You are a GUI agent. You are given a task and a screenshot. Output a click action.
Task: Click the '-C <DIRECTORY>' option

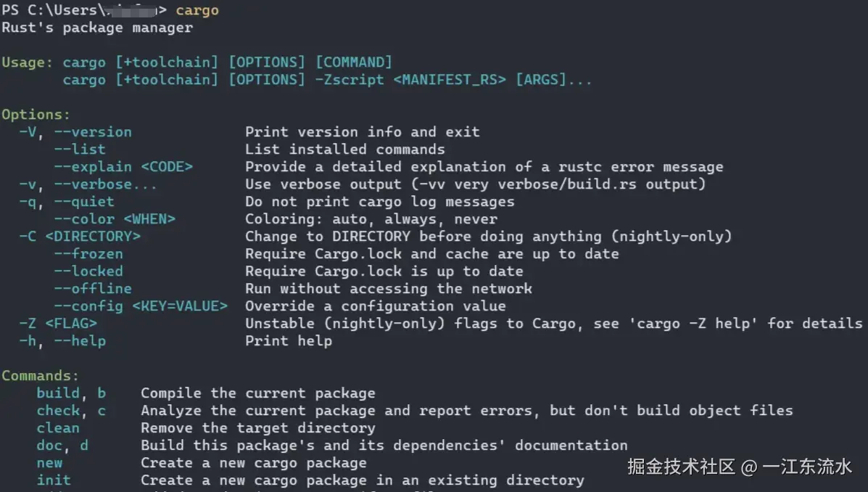point(80,237)
